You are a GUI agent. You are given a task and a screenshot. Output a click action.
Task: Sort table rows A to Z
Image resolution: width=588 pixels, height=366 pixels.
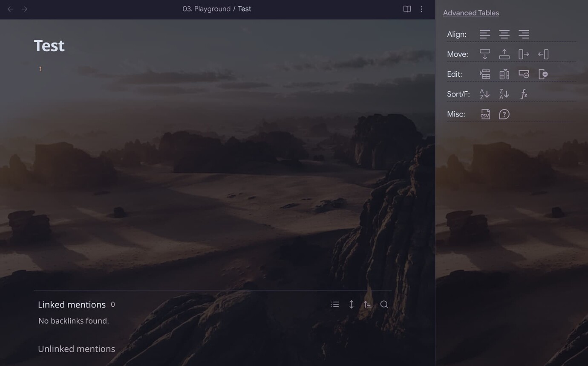coord(484,94)
